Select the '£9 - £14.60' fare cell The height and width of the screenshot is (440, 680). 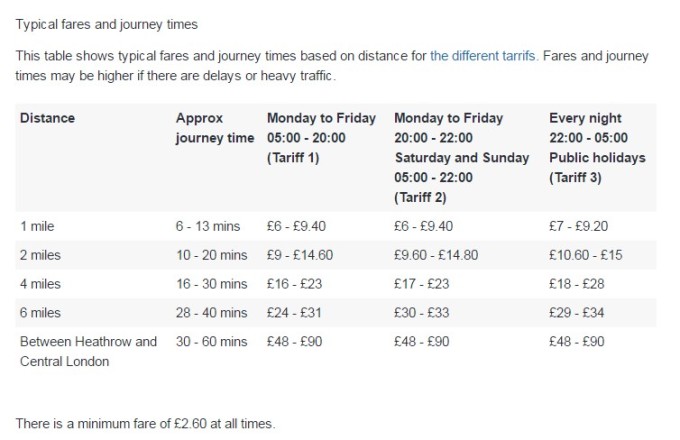[300, 255]
